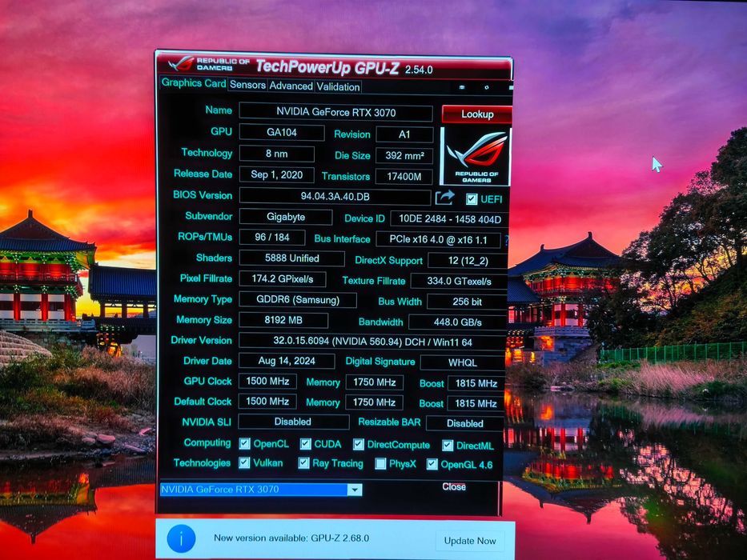Click the BIOS Version field 94.04.3A.40.DB
The height and width of the screenshot is (560, 747).
pyautogui.click(x=335, y=197)
